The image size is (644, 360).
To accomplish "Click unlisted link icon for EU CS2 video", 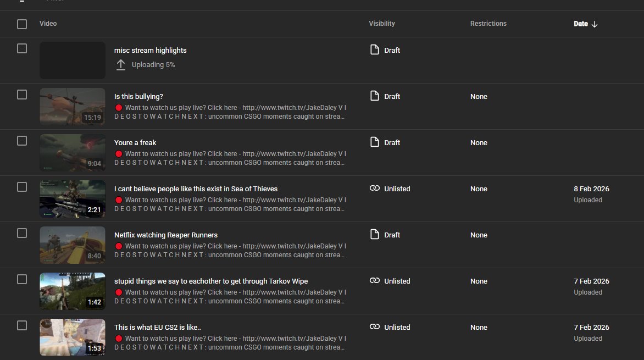I will click(375, 326).
